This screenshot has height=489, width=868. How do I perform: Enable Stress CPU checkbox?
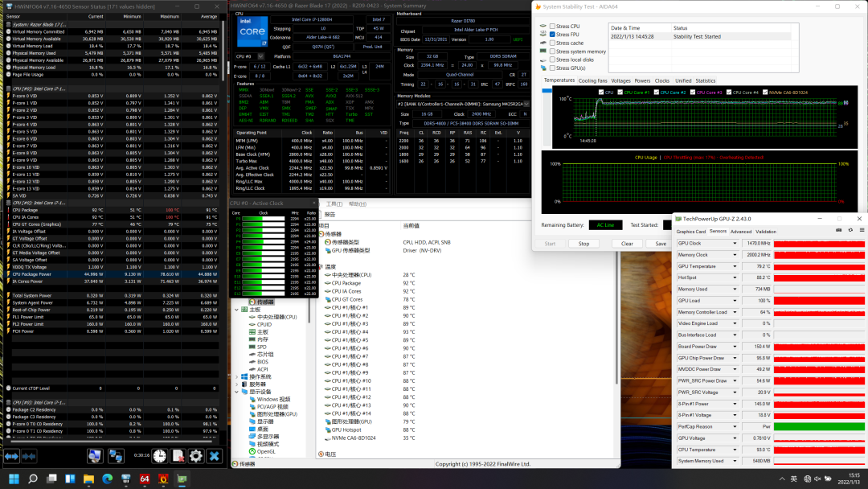pyautogui.click(x=552, y=26)
